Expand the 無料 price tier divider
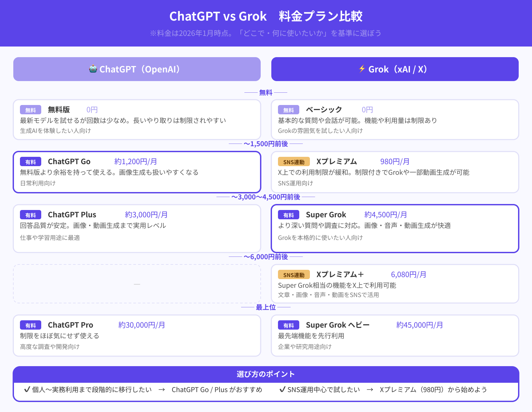 pos(266,93)
